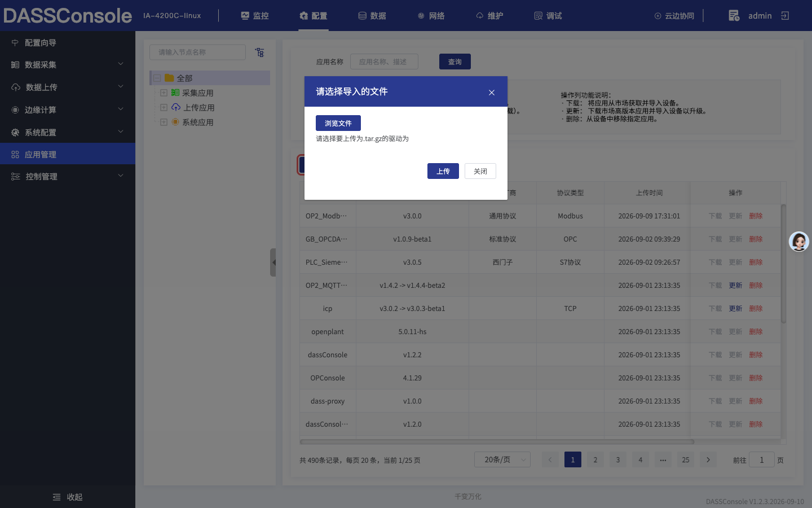Collapse the sidebar with 收起
This screenshot has height=508, width=812.
(x=68, y=497)
